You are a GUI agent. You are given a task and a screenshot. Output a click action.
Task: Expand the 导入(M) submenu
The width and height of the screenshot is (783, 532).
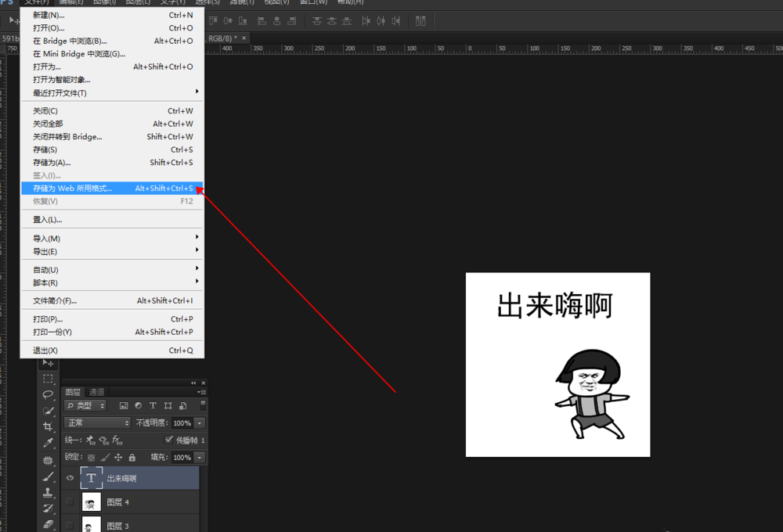pyautogui.click(x=112, y=239)
